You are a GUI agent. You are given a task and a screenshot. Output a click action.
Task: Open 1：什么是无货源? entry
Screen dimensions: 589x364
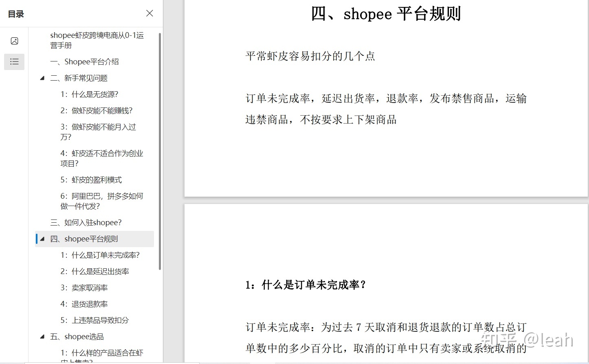click(x=89, y=94)
